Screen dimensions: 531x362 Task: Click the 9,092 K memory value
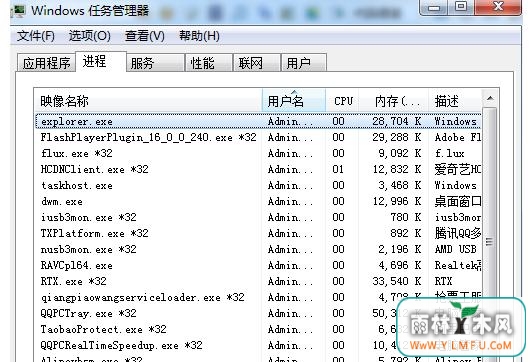click(400, 153)
